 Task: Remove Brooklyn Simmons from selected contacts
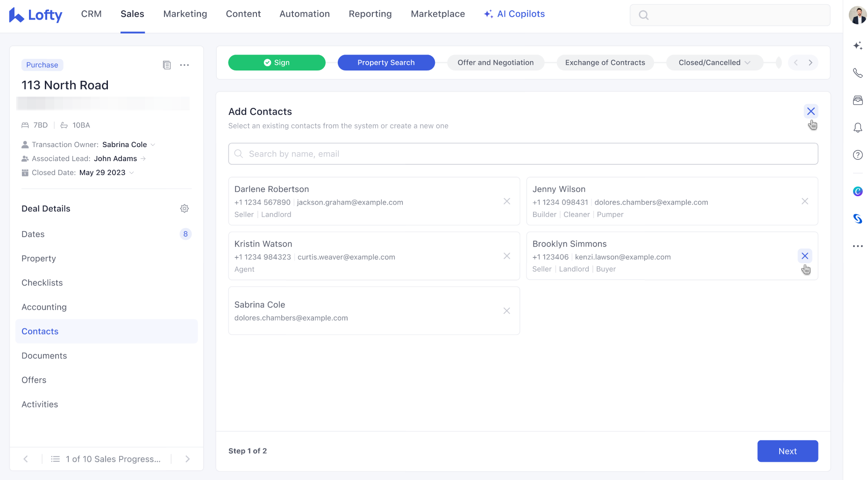point(805,256)
